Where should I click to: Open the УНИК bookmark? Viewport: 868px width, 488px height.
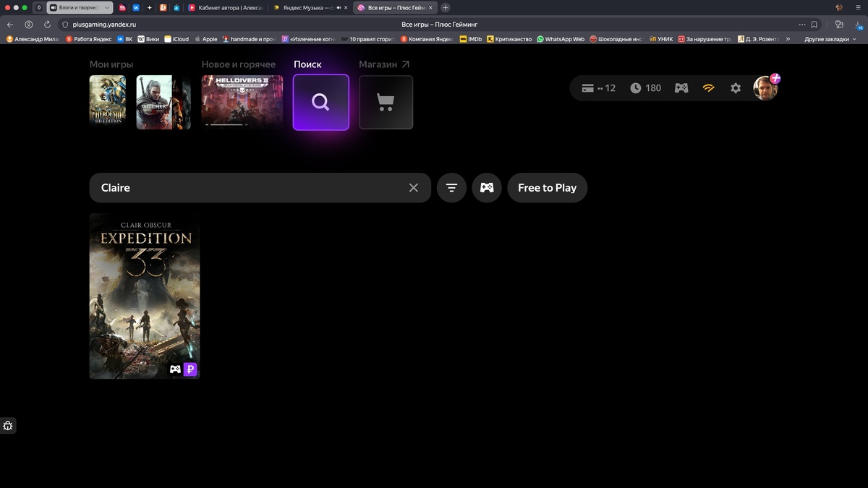click(661, 39)
